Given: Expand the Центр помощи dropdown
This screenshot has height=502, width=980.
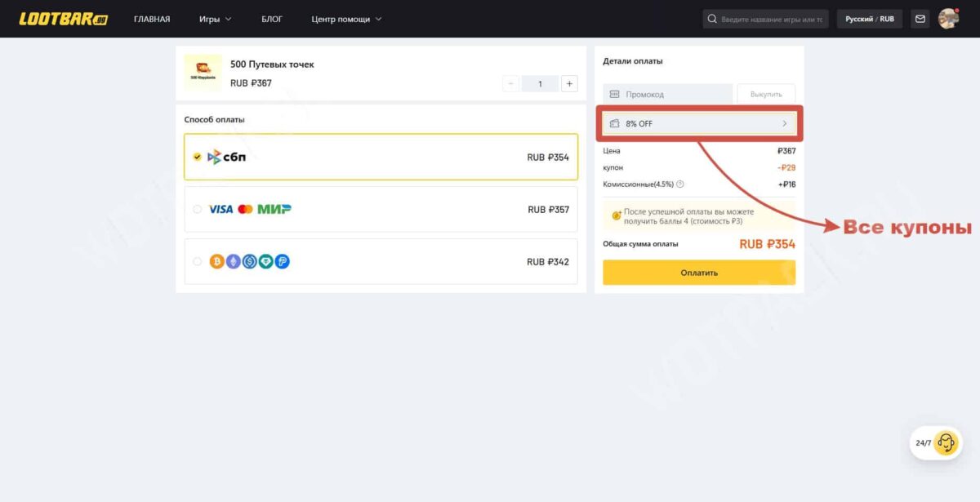Looking at the screenshot, I should 346,19.
